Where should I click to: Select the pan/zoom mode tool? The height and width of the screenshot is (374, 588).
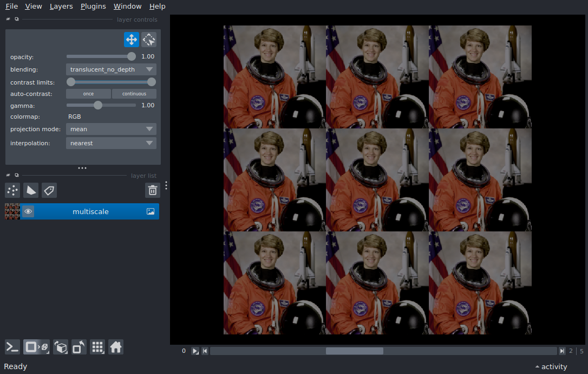pos(132,40)
